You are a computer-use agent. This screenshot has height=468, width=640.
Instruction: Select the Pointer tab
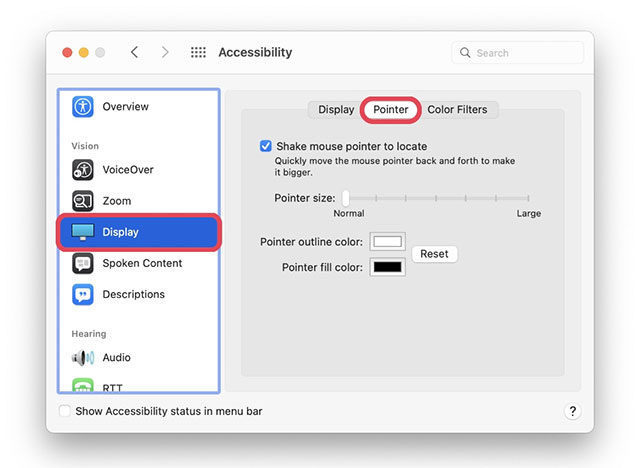(391, 110)
